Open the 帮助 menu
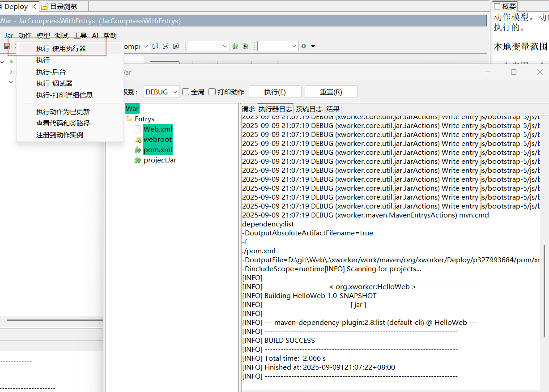 pyautogui.click(x=110, y=36)
